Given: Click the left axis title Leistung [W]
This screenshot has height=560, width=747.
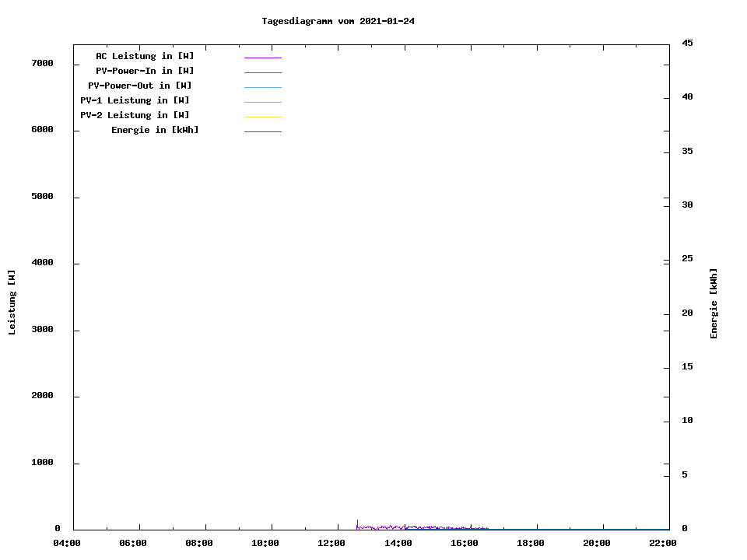Looking at the screenshot, I should tap(12, 302).
